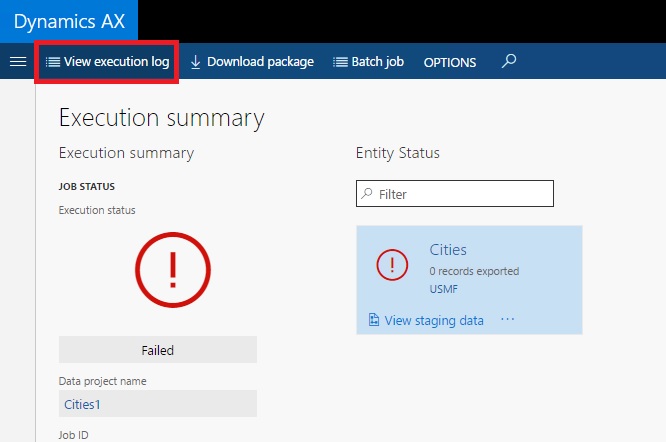Open the hamburger navigation menu

(x=17, y=62)
